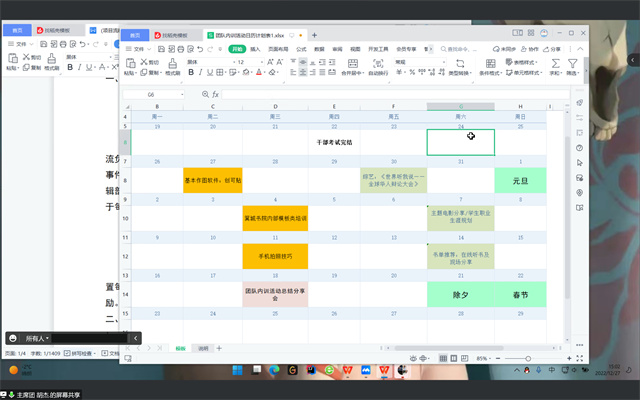Click the 合并居中 merge and center button
This screenshot has width=640, height=400.
coord(353,66)
